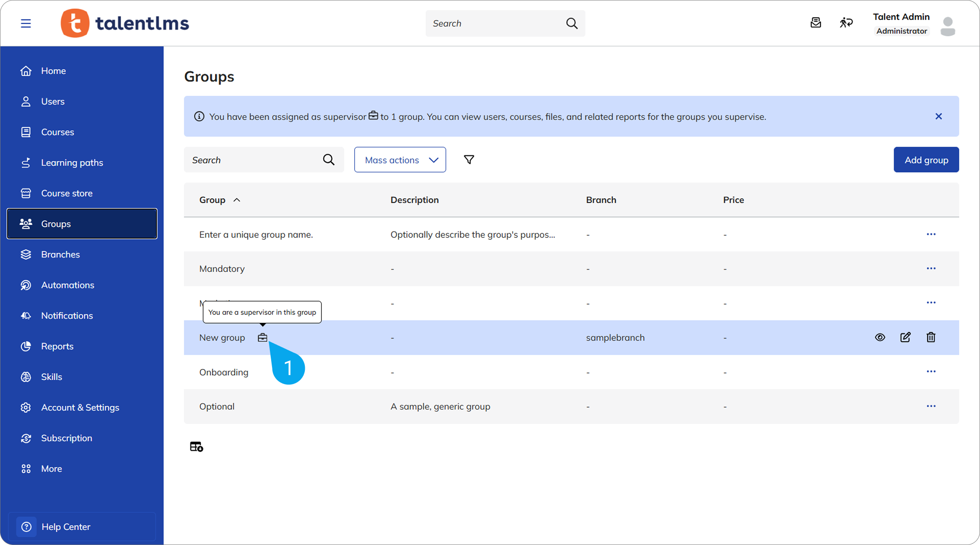
Task: Open actions menu for Onboarding row
Action: (x=931, y=371)
